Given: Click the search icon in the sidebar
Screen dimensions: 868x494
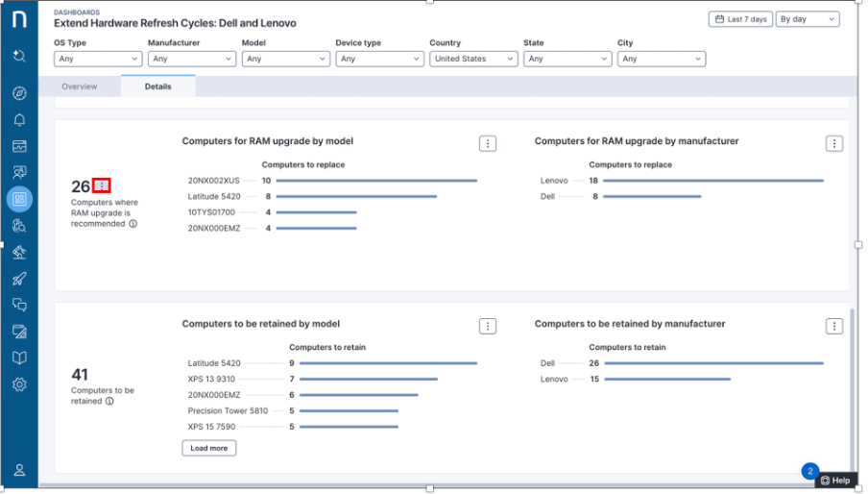Looking at the screenshot, I should pyautogui.click(x=19, y=57).
